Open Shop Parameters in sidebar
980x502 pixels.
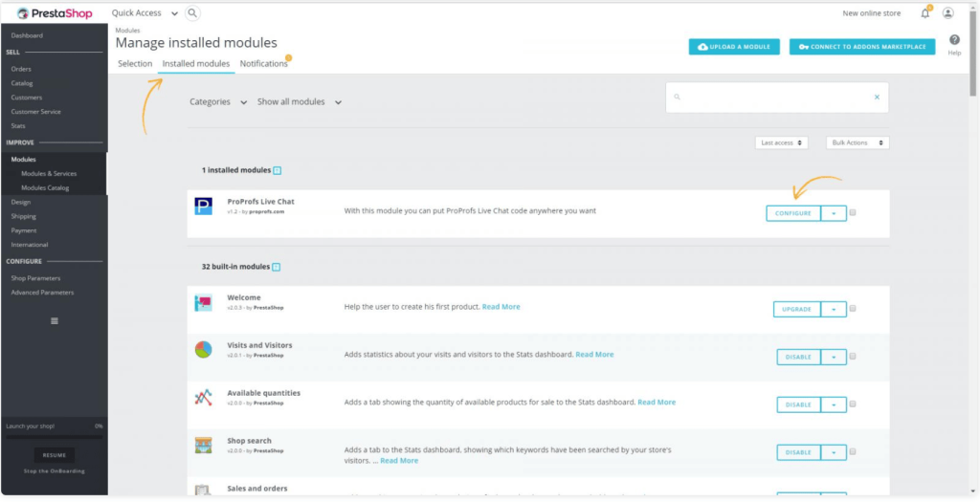[35, 278]
